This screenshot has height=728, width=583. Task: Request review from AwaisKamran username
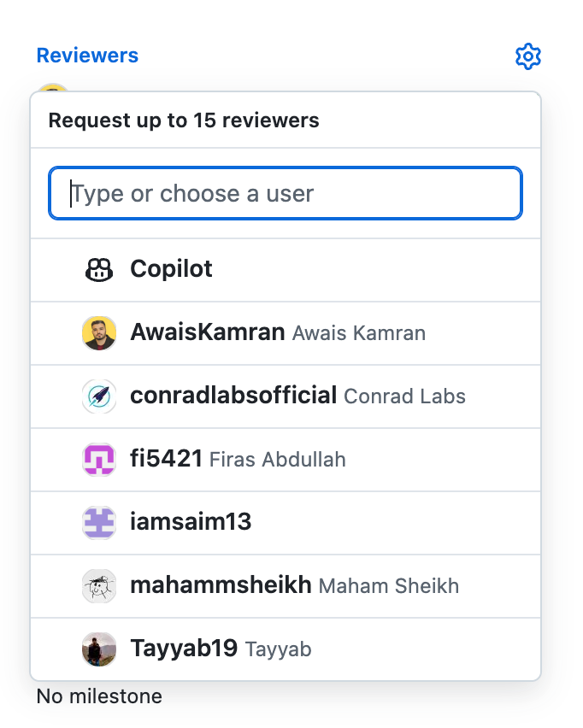[x=207, y=332]
